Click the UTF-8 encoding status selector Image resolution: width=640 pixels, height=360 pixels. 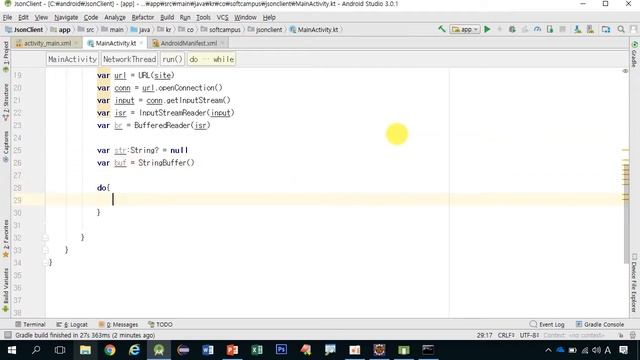point(529,335)
